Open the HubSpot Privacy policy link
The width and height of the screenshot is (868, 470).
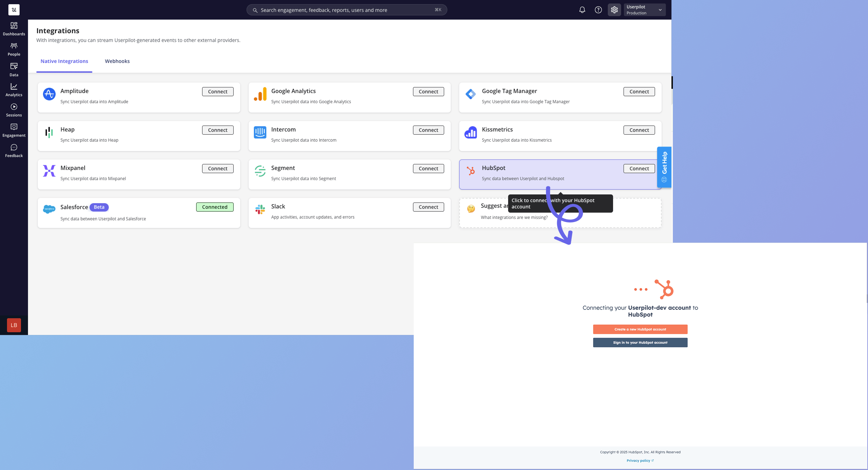640,461
